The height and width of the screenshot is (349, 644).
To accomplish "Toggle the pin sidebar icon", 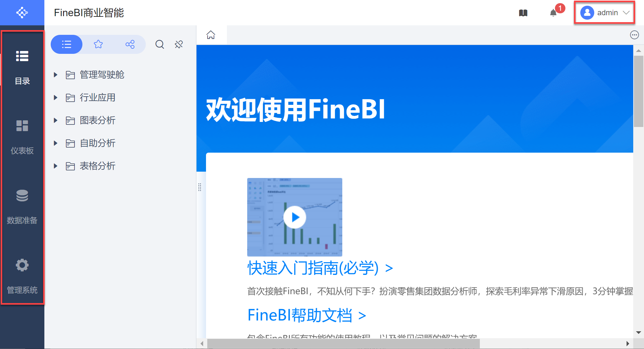I will point(179,44).
